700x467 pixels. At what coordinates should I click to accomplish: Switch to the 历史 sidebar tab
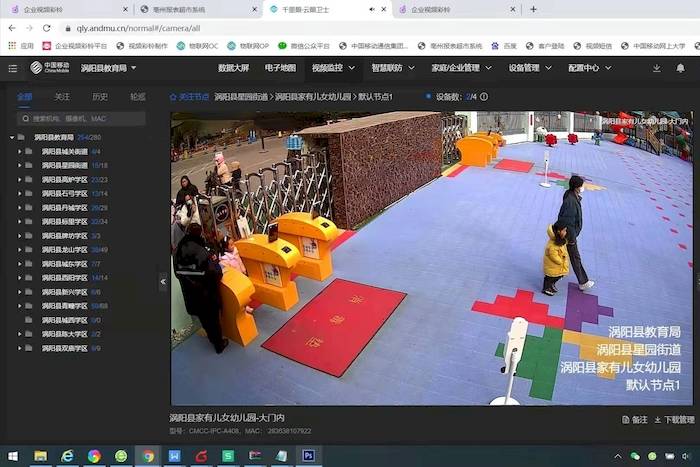[x=100, y=96]
